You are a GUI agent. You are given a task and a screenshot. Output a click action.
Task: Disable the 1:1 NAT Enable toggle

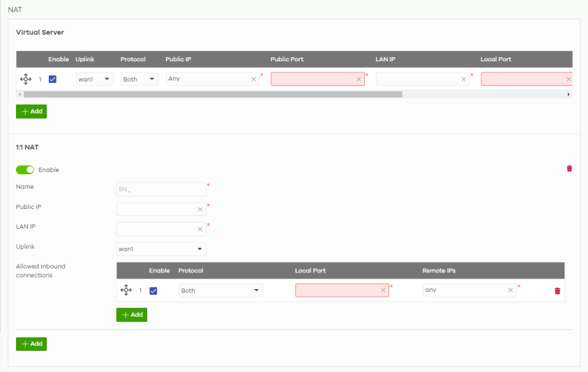pos(25,170)
